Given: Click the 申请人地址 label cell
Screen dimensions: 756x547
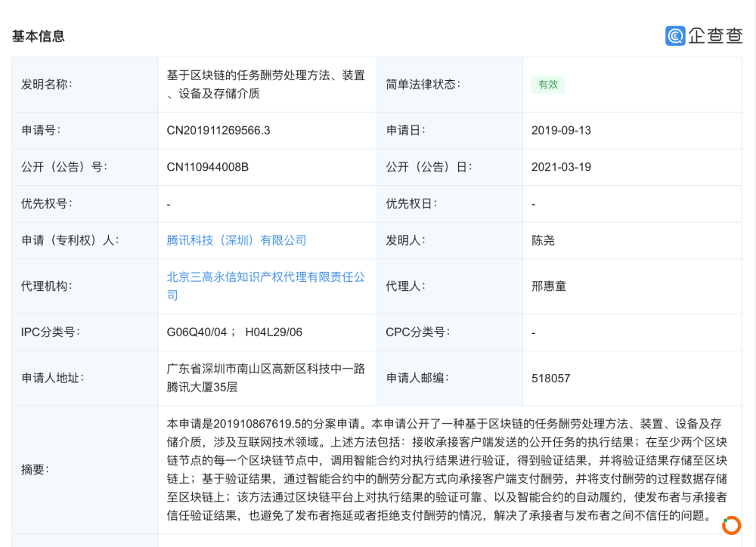Looking at the screenshot, I should [85, 378].
